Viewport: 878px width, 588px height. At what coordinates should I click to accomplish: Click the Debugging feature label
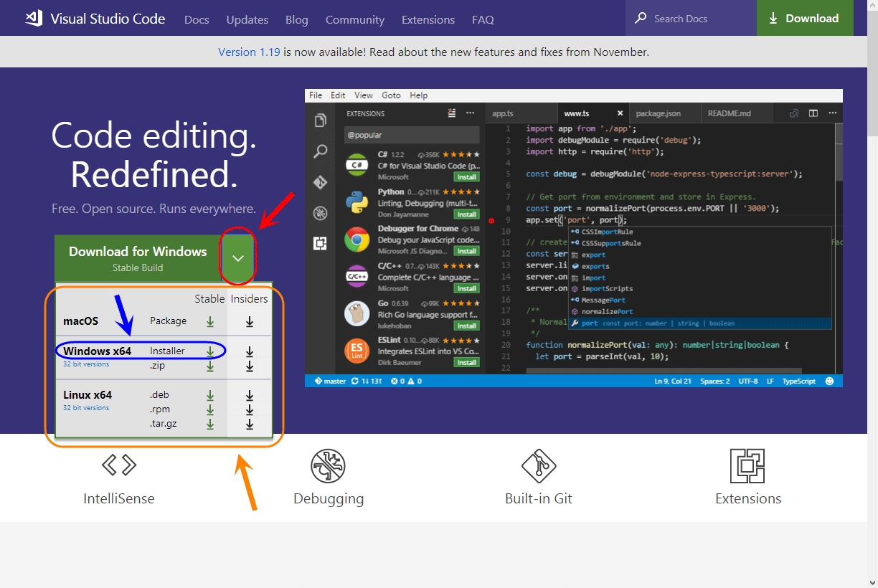[x=329, y=498]
